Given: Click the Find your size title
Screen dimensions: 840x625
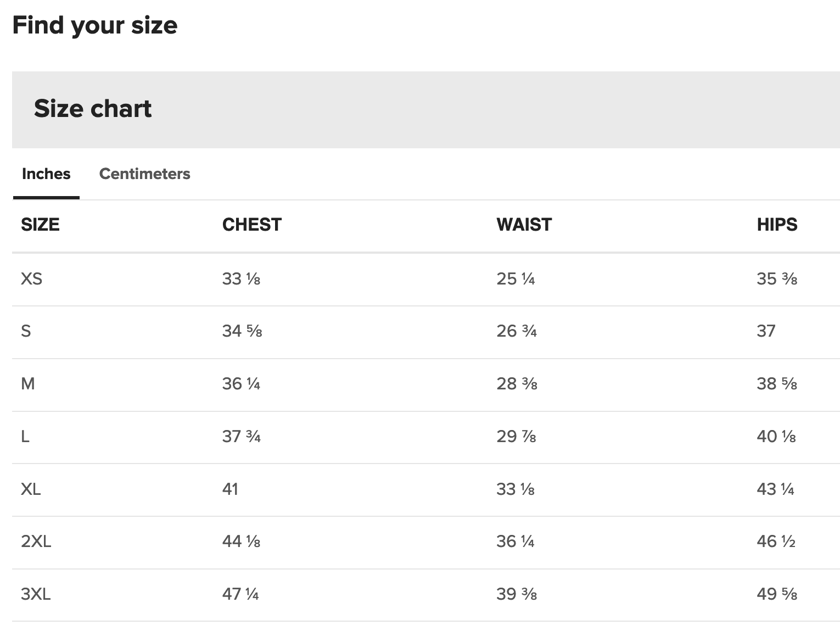Looking at the screenshot, I should 95,25.
